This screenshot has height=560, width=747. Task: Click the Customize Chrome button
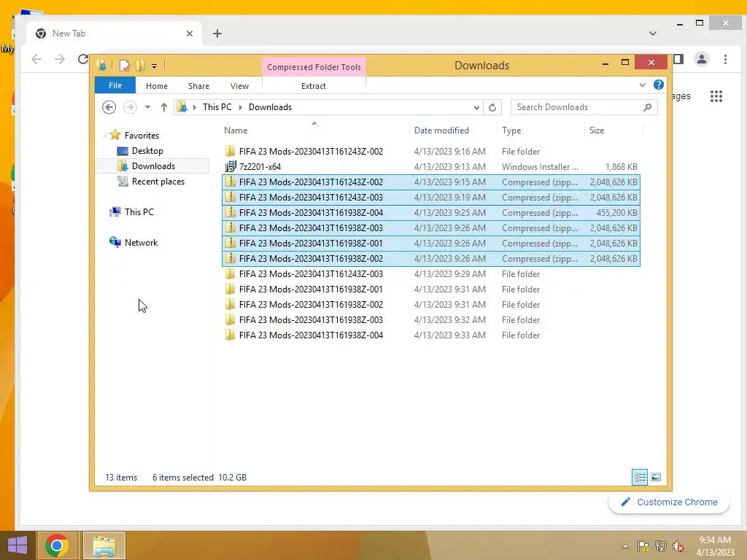pos(669,502)
